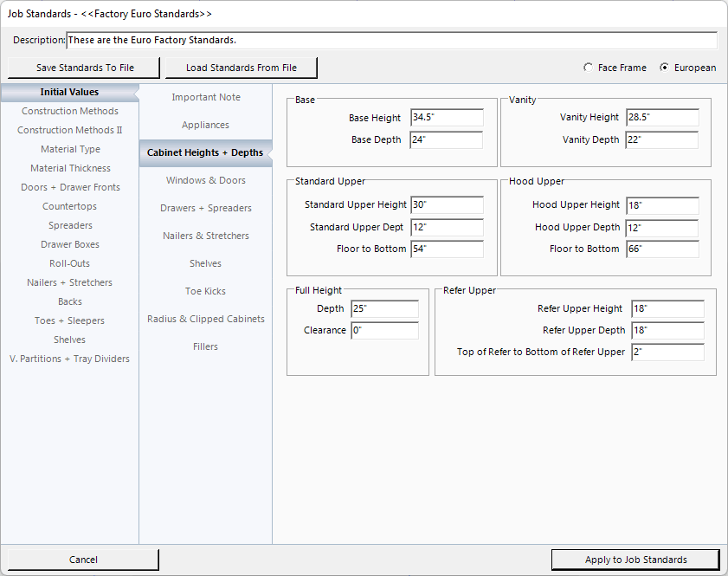This screenshot has height=576, width=728.
Task: Choose the European construction option
Action: pyautogui.click(x=665, y=68)
